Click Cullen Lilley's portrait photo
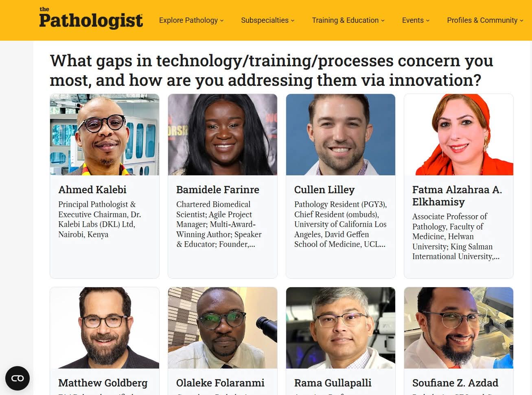The height and width of the screenshot is (395, 532). [341, 135]
